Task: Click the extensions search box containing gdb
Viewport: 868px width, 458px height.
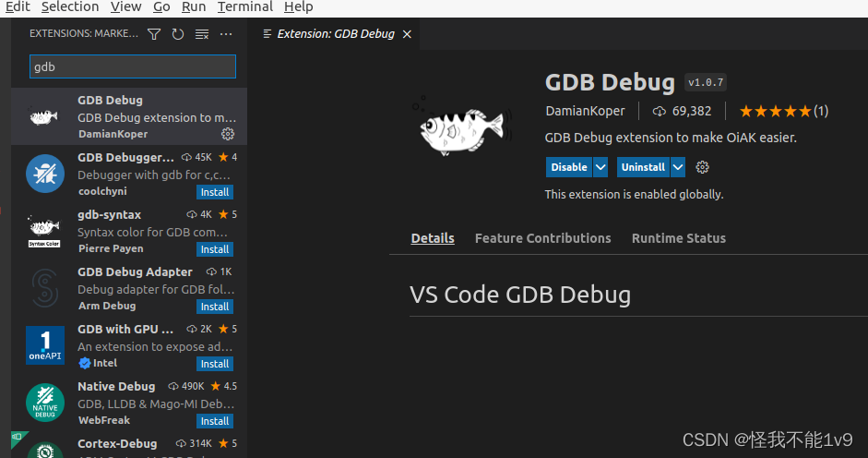Action: point(132,66)
